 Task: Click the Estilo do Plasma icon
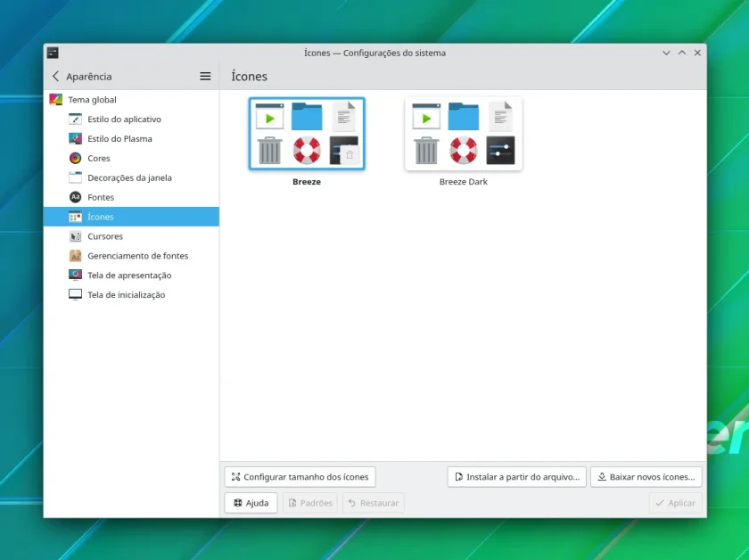pyautogui.click(x=76, y=138)
